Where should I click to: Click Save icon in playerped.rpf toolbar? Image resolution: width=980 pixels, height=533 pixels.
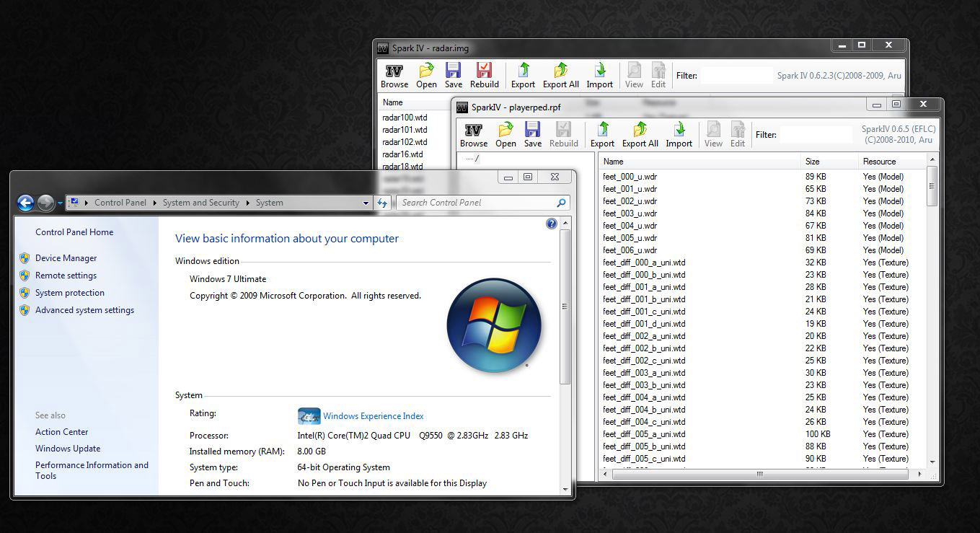[533, 130]
